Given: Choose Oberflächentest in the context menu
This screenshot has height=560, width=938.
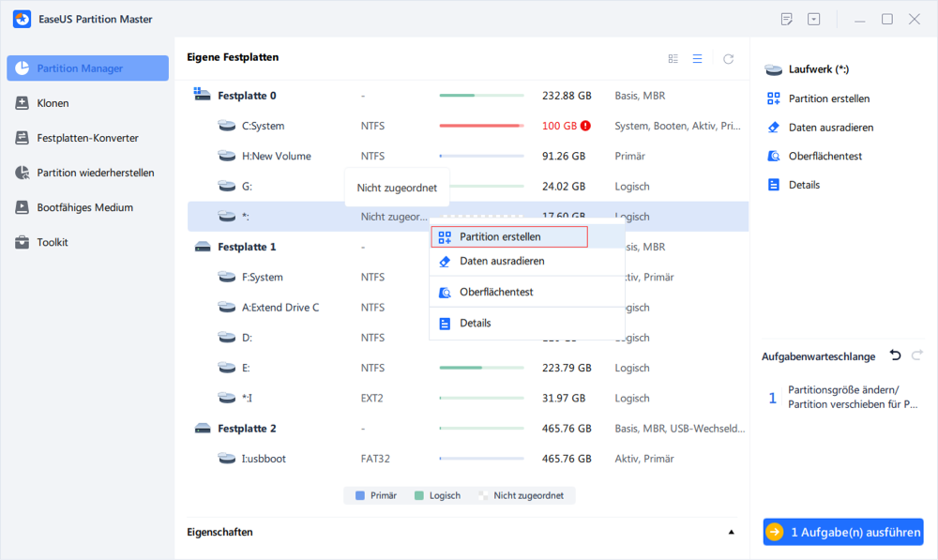Looking at the screenshot, I should [527, 292].
